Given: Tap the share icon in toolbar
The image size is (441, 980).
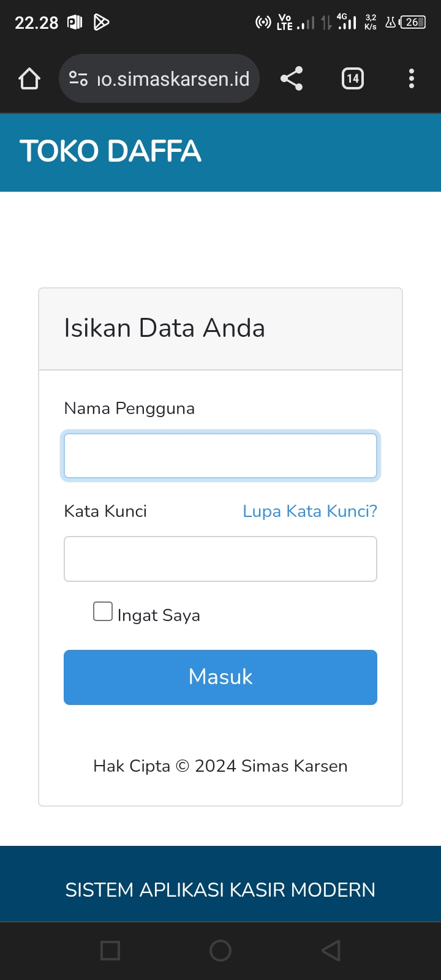Looking at the screenshot, I should (x=292, y=79).
